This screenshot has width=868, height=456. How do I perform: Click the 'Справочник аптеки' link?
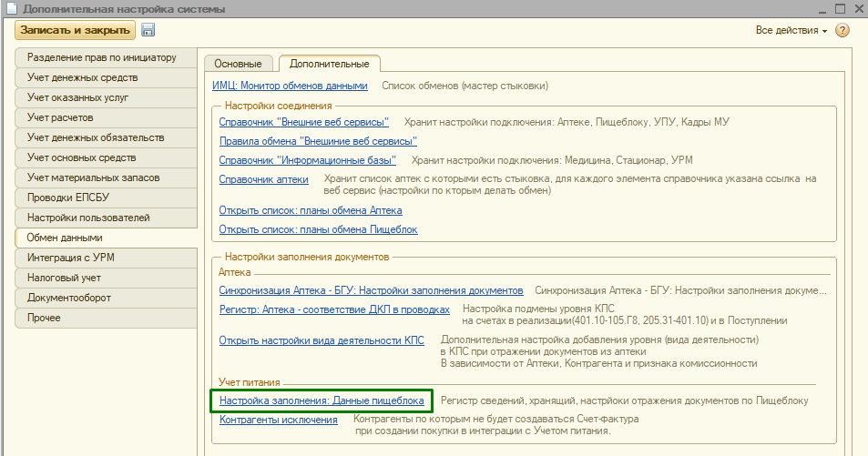pyautogui.click(x=264, y=179)
